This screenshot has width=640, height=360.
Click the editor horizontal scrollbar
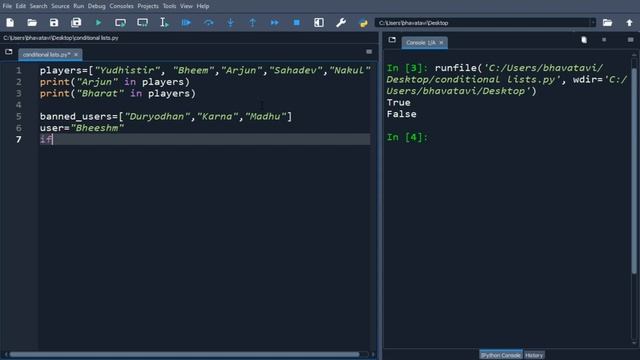(184, 354)
